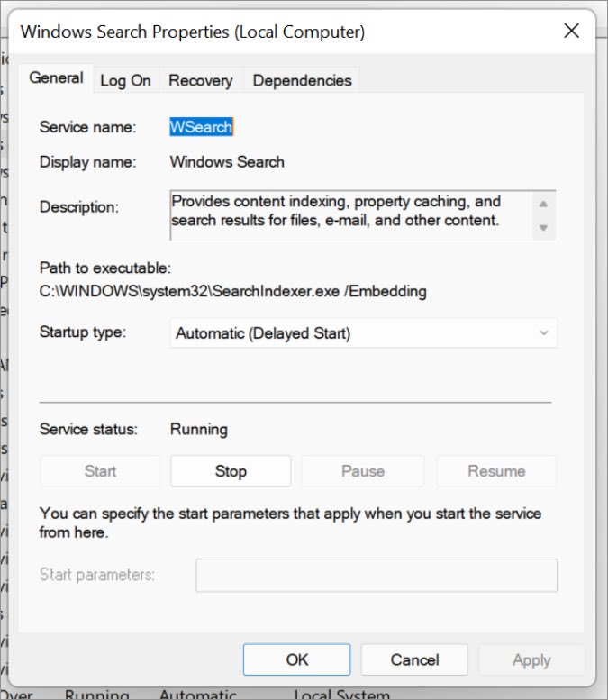Click the Startup type label
This screenshot has width=608, height=700.
(83, 332)
